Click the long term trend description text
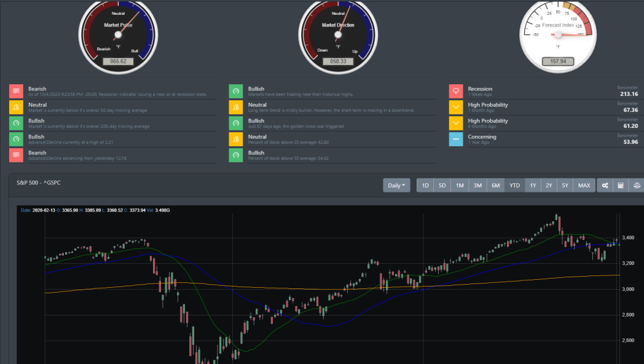This screenshot has width=644, height=364. point(331,111)
